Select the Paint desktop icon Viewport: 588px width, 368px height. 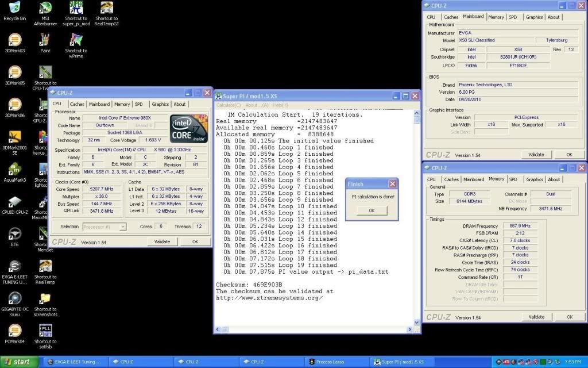45,40
